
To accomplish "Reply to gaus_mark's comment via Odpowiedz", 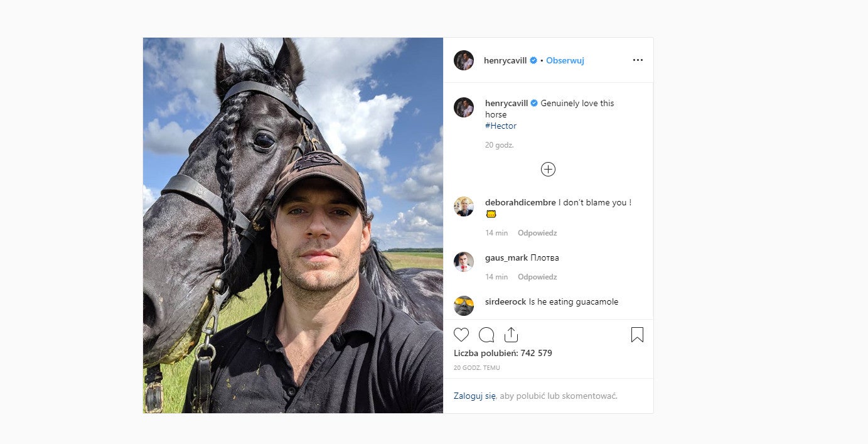I will (x=537, y=277).
